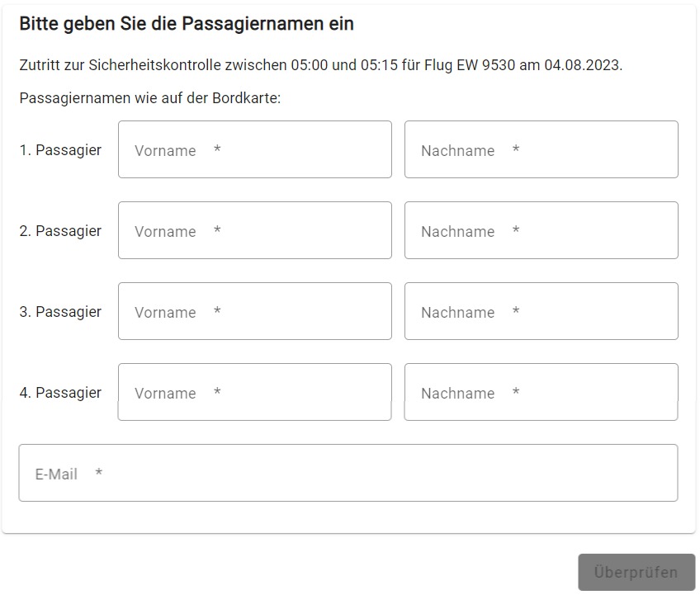Focus the Vorname field for 2. Passagier
The width and height of the screenshot is (700, 595).
coord(254,231)
